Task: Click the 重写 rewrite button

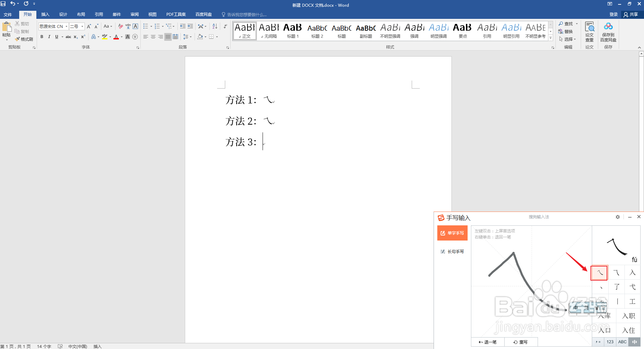Action: 520,342
